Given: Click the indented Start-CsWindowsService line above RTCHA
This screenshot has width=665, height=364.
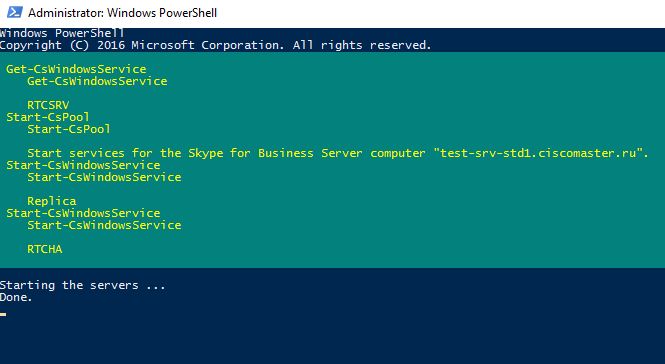Looking at the screenshot, I should coord(104,224).
